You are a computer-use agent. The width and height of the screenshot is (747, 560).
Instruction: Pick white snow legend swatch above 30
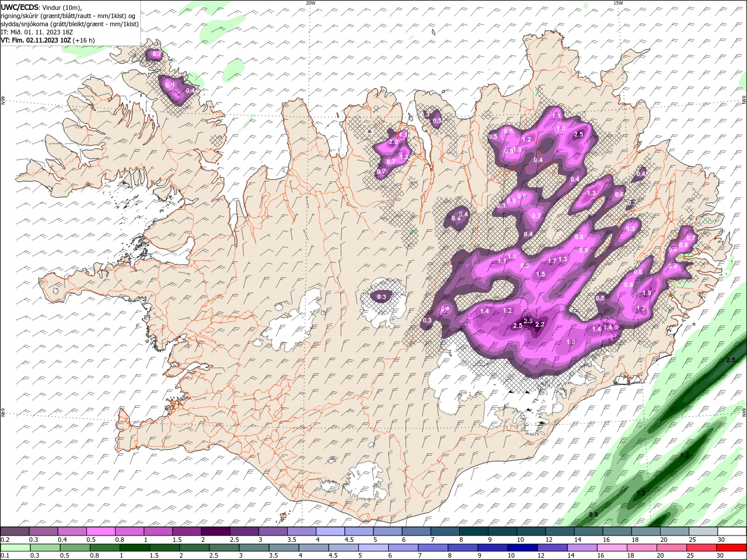click(x=732, y=531)
